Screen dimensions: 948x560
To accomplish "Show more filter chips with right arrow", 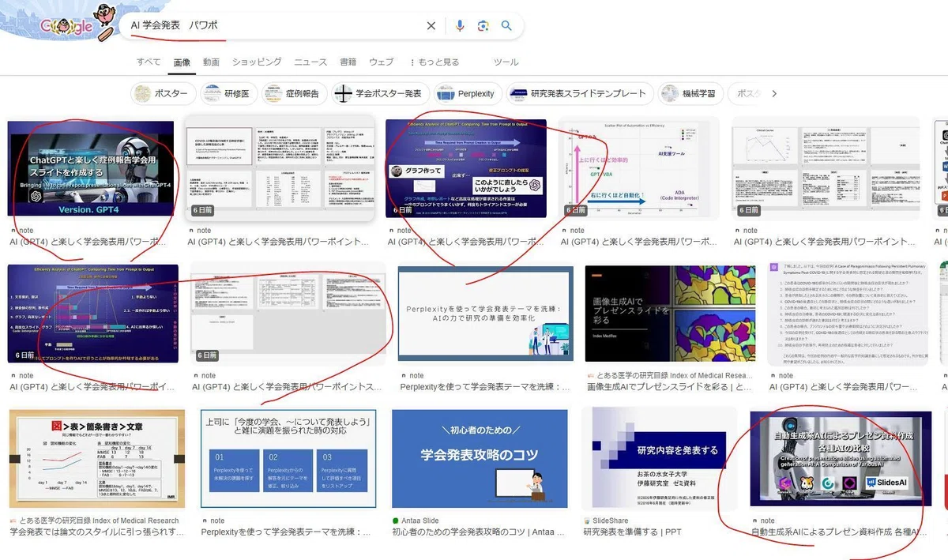I will (x=774, y=93).
